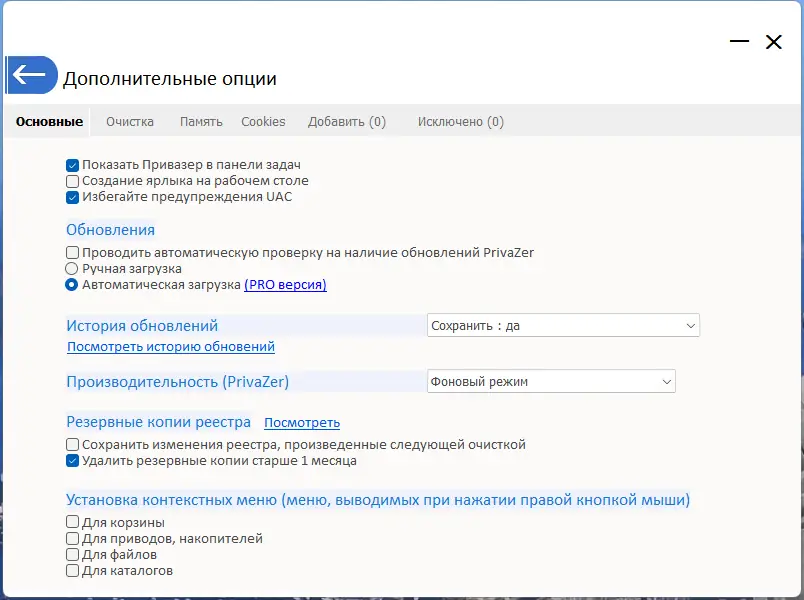The width and height of the screenshot is (804, 600).
Task: Open the Память tab
Action: point(201,122)
